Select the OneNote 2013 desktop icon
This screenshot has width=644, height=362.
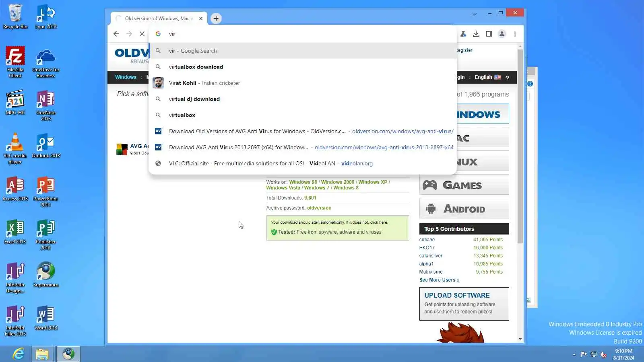tap(46, 105)
